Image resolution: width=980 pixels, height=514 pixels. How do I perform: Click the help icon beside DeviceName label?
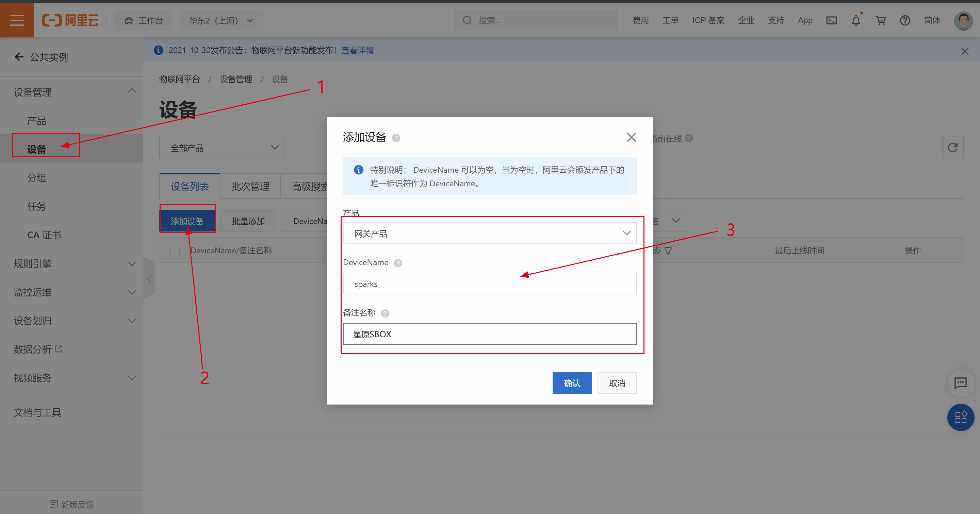pyautogui.click(x=398, y=263)
